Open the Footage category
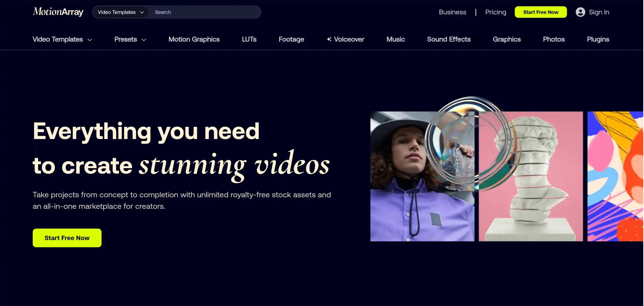The width and height of the screenshot is (644, 306). coord(291,39)
